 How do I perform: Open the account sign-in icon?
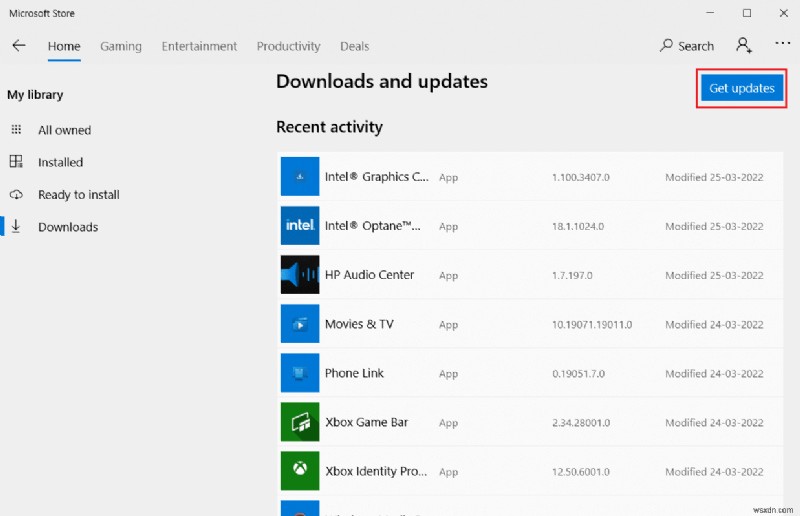point(744,45)
